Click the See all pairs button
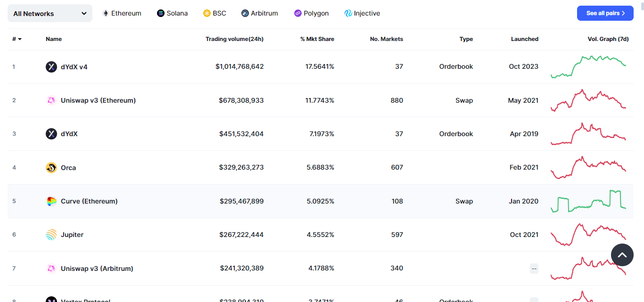This screenshot has width=644, height=302. 605,13
